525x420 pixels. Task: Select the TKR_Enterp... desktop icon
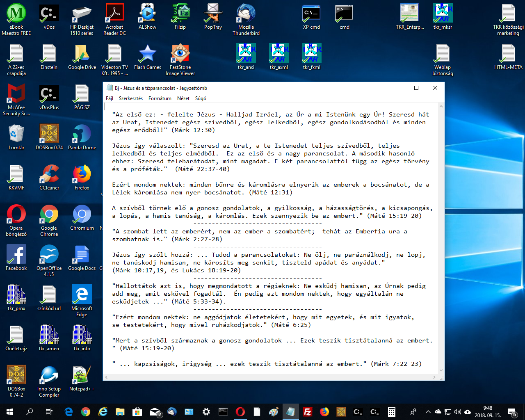pyautogui.click(x=410, y=17)
